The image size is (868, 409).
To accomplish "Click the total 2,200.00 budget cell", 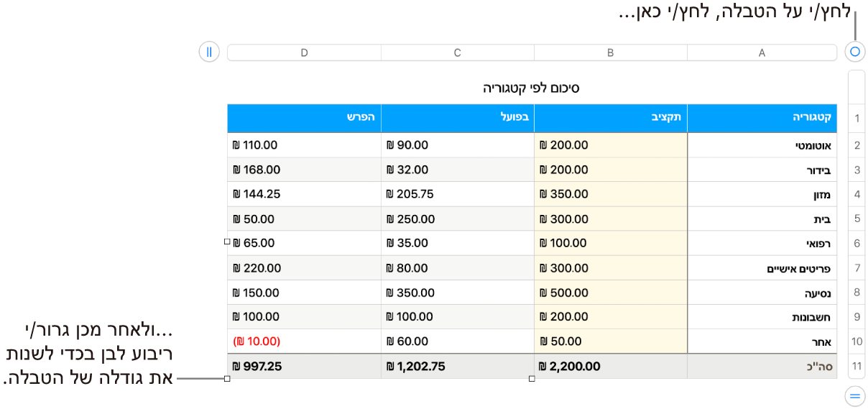I will click(610, 367).
